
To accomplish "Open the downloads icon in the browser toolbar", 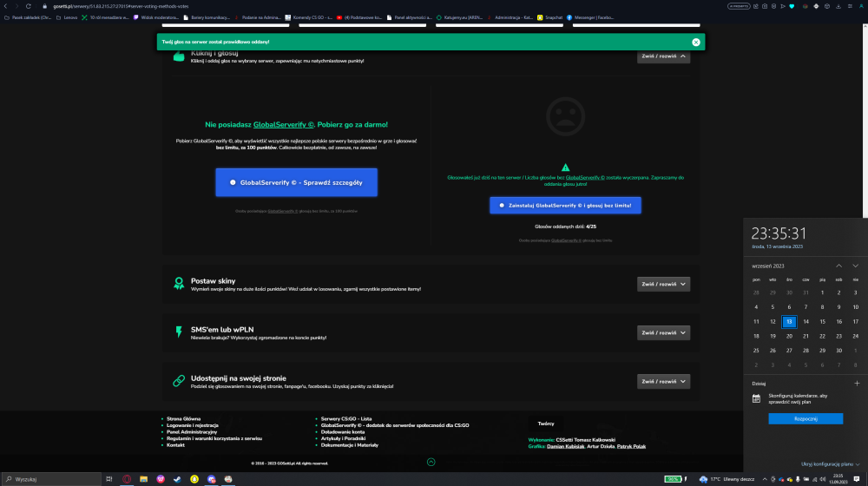I will pyautogui.click(x=838, y=6).
